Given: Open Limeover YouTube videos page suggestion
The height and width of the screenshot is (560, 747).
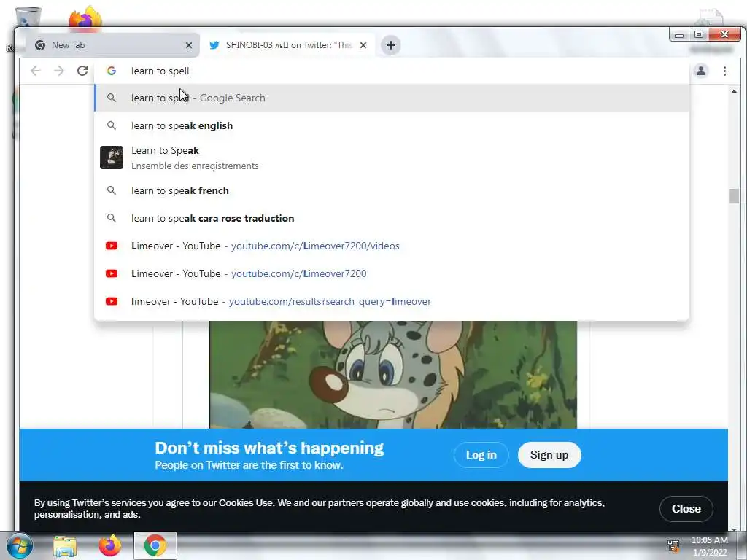Looking at the screenshot, I should 392,246.
